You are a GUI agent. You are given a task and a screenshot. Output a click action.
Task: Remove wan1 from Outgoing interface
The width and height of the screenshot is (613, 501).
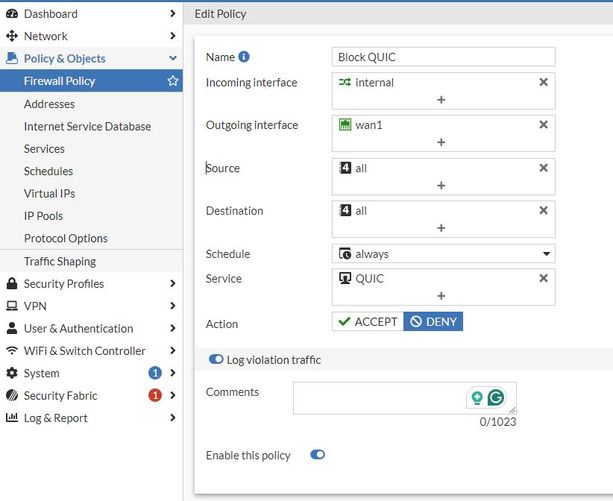(x=544, y=125)
